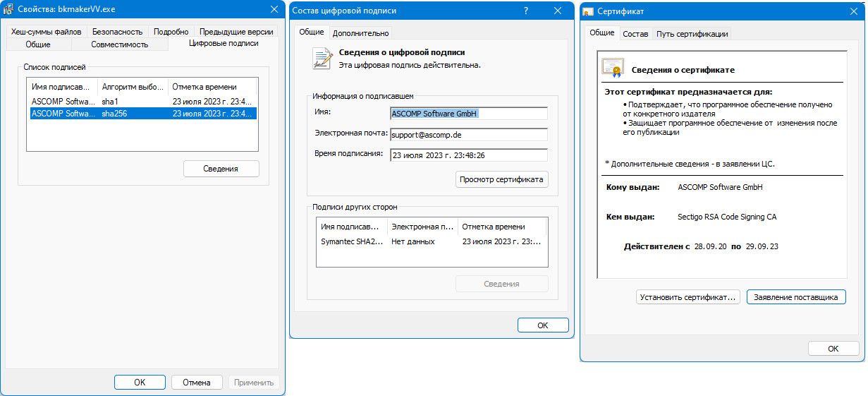Open the Состав tab in certificate window
868x396 pixels.
(635, 34)
